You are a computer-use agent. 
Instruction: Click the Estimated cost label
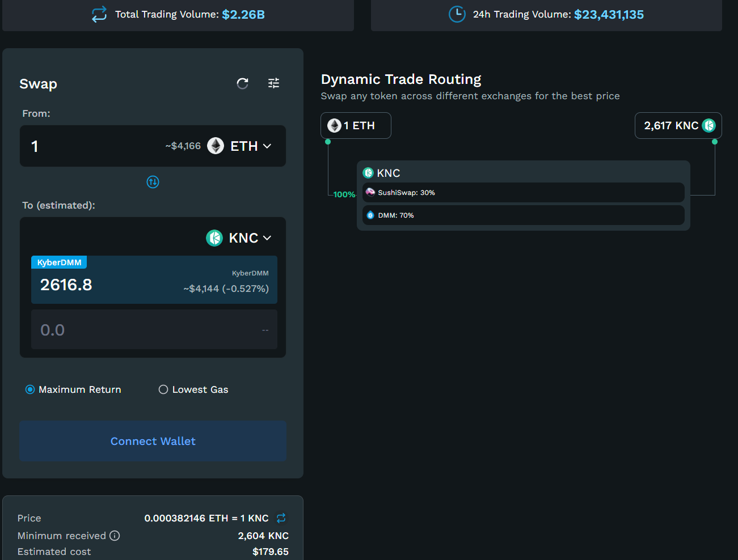54,551
